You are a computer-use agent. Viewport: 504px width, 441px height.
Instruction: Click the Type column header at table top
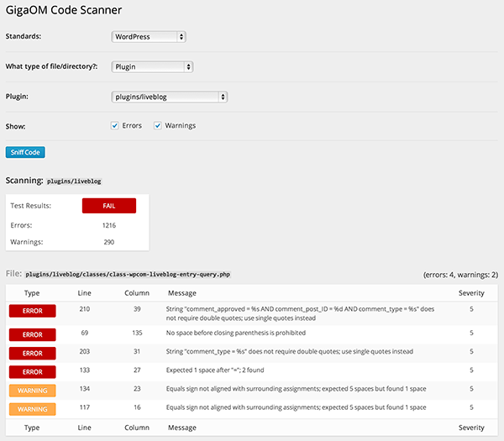tap(32, 293)
